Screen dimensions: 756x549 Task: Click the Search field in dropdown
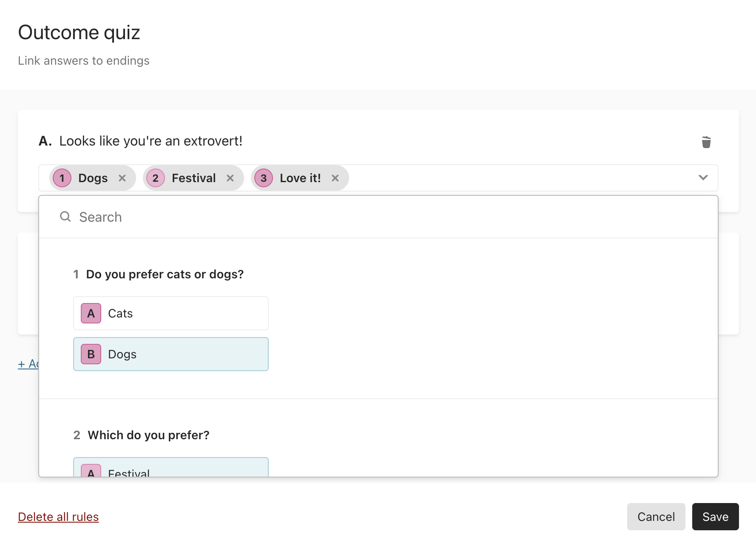point(378,217)
